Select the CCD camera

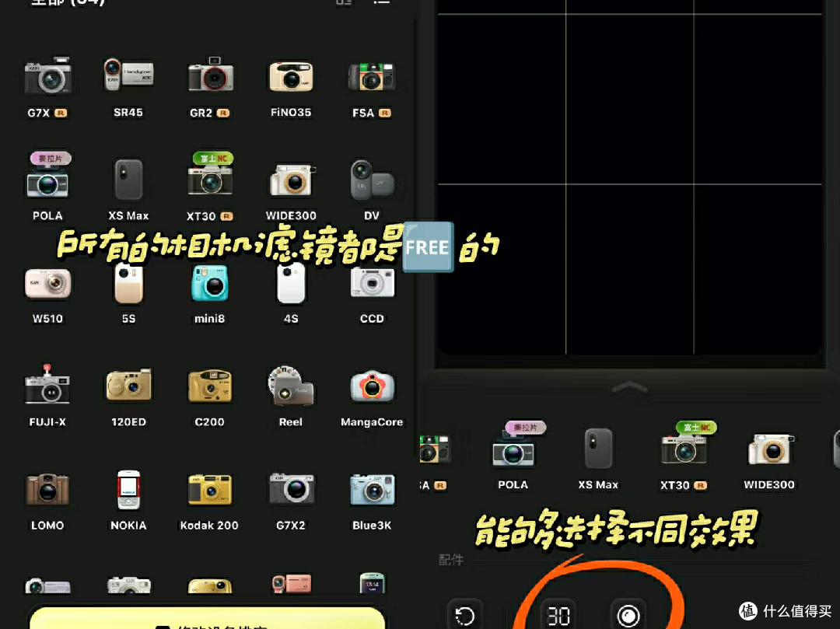[371, 295]
